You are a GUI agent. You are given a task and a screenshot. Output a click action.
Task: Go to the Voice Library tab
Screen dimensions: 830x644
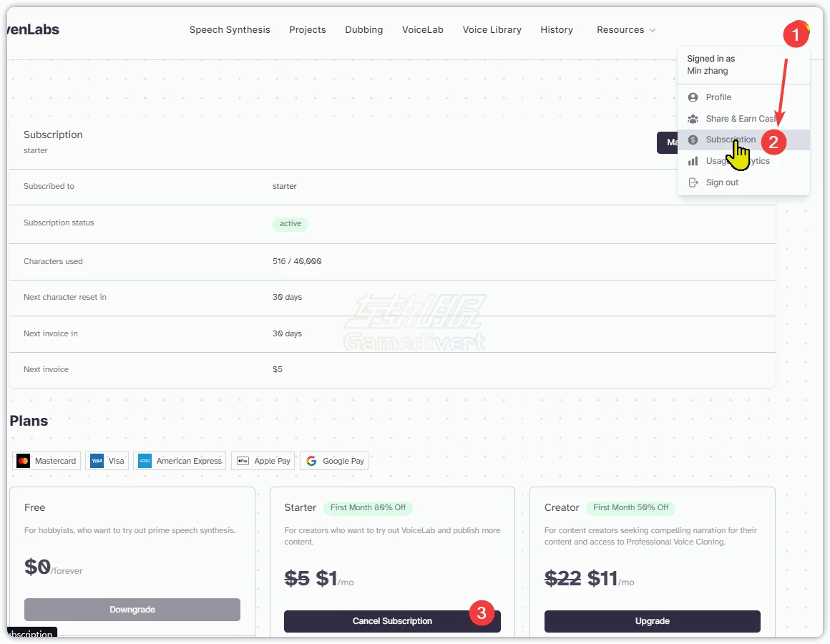[492, 30]
